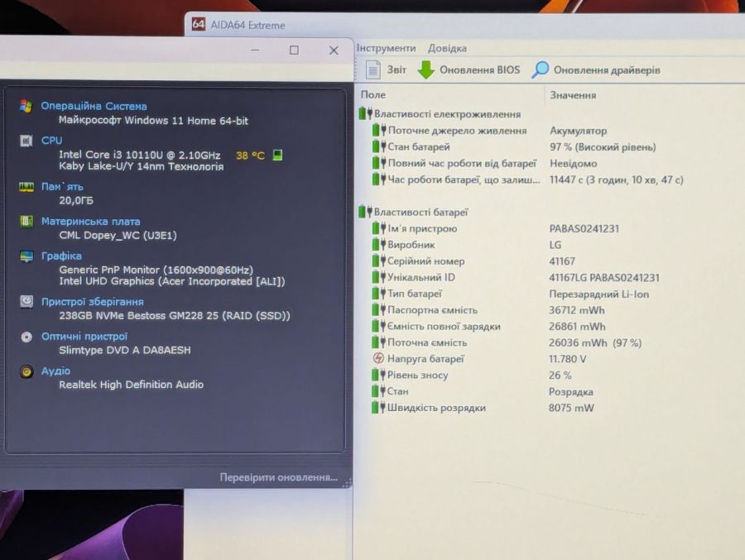Viewport: 745px width, 560px height.
Task: Open the Пристрої зберігання heading
Action: [x=92, y=302]
